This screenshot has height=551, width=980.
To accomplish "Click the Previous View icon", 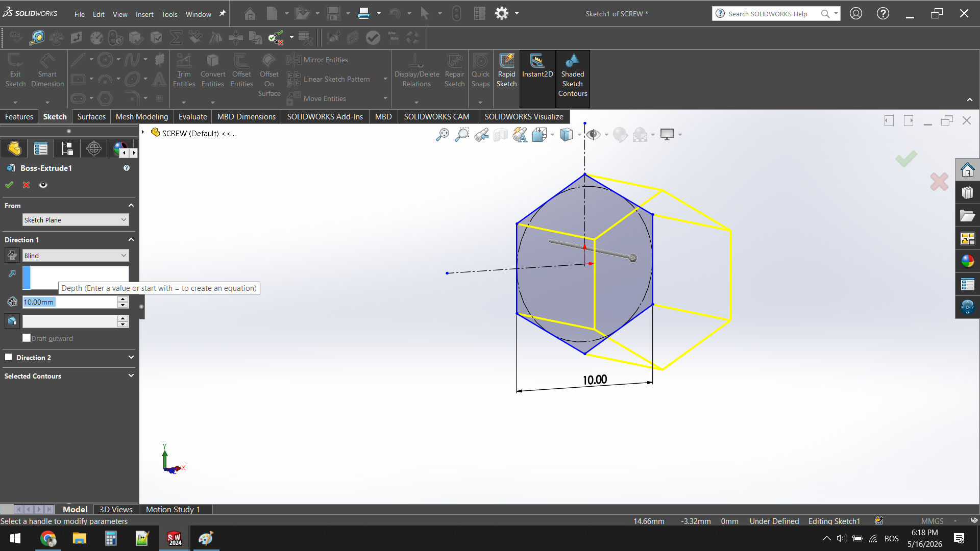I will [481, 135].
